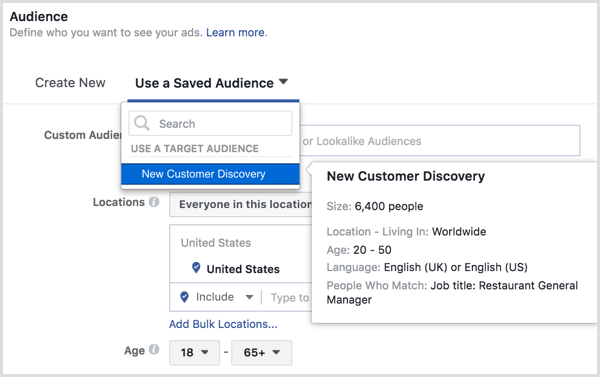Image resolution: width=600 pixels, height=377 pixels.
Task: Click the Type to add locations field
Action: [x=290, y=297]
